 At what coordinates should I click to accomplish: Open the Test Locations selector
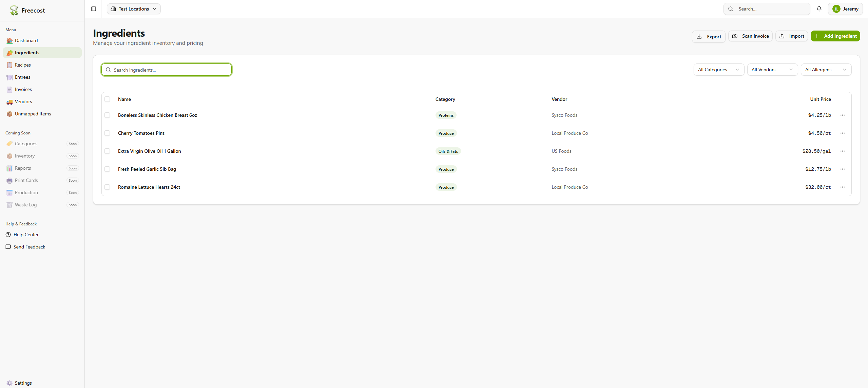(134, 9)
